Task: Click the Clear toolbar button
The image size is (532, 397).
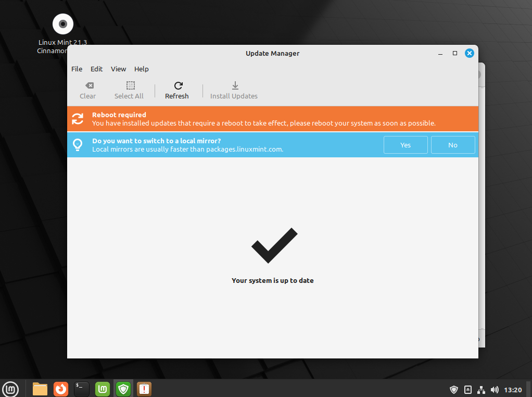Action: [x=87, y=91]
